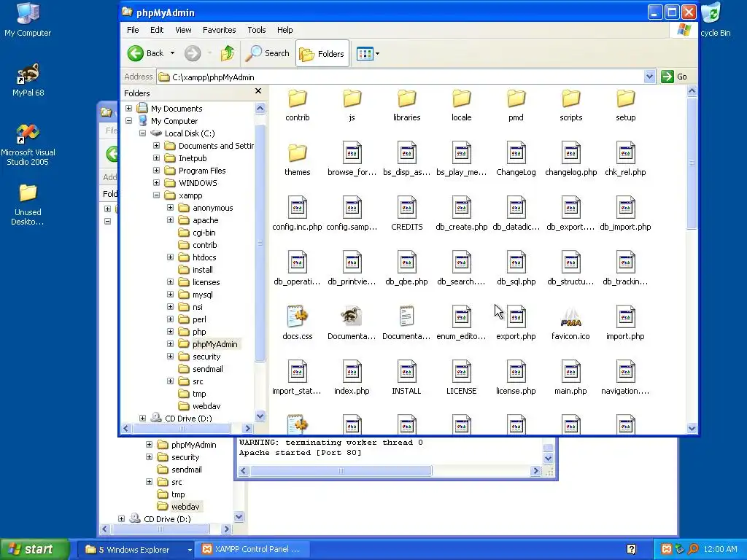This screenshot has height=560, width=747.
Task: Open MyPal 68 desktop shortcut
Action: click(28, 80)
